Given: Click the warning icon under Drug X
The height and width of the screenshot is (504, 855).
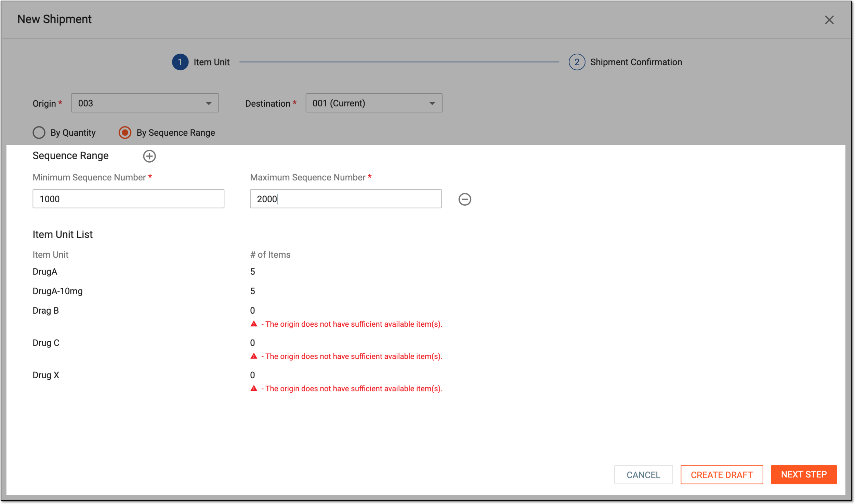Looking at the screenshot, I should click(253, 388).
